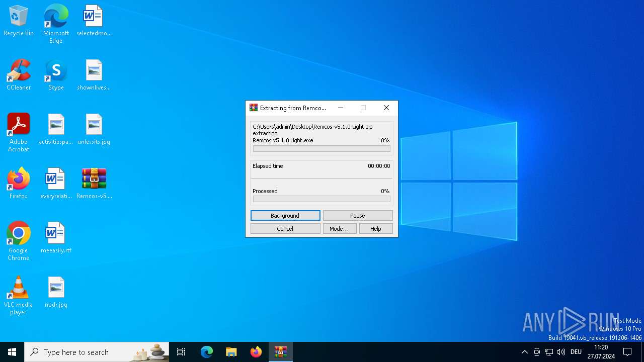The width and height of the screenshot is (644, 362).
Task: Open the Windows Start menu
Action: (x=12, y=352)
